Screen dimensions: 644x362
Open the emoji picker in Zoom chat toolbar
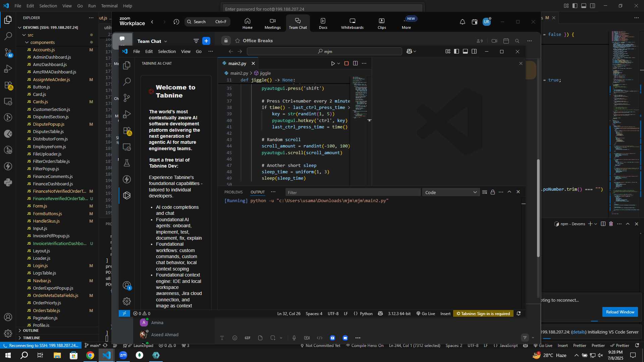point(235,338)
